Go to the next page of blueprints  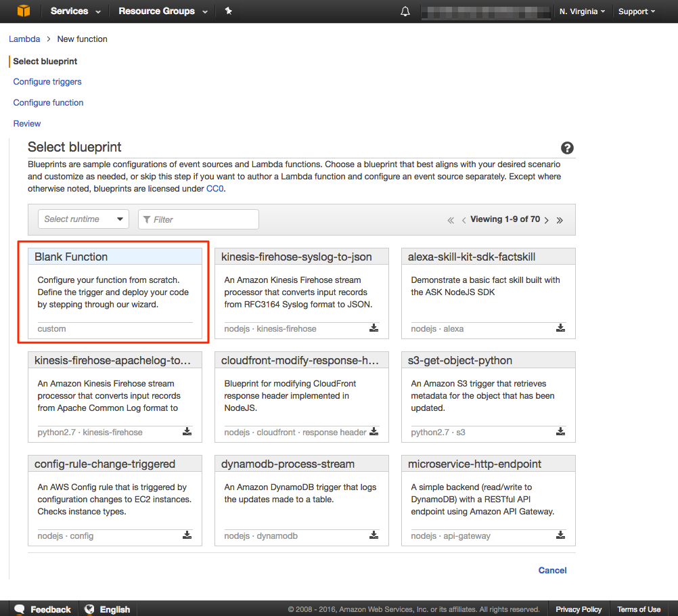coord(547,219)
